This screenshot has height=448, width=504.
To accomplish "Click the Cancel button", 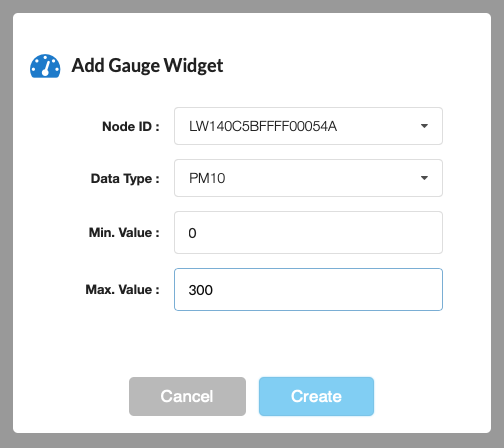I will (x=187, y=396).
